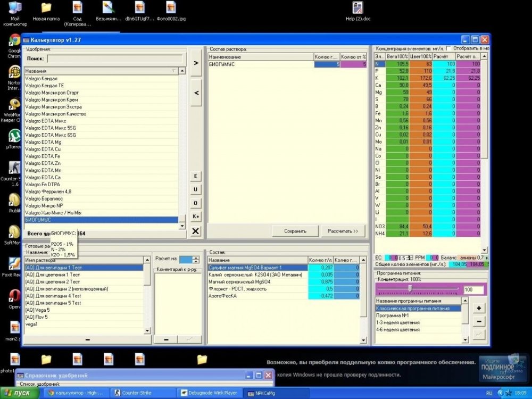
Task: Click the U button beside fertilizer list
Action: (195, 189)
